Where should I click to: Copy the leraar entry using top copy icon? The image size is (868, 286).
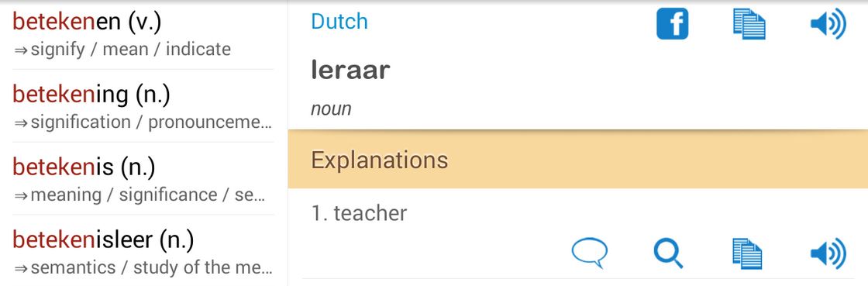(749, 24)
